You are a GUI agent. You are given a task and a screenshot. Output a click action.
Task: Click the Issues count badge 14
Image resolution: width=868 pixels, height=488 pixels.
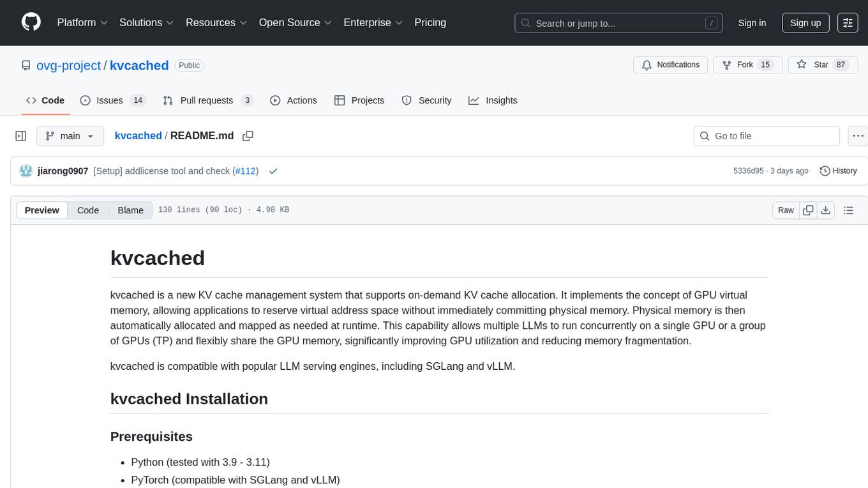pos(138,100)
